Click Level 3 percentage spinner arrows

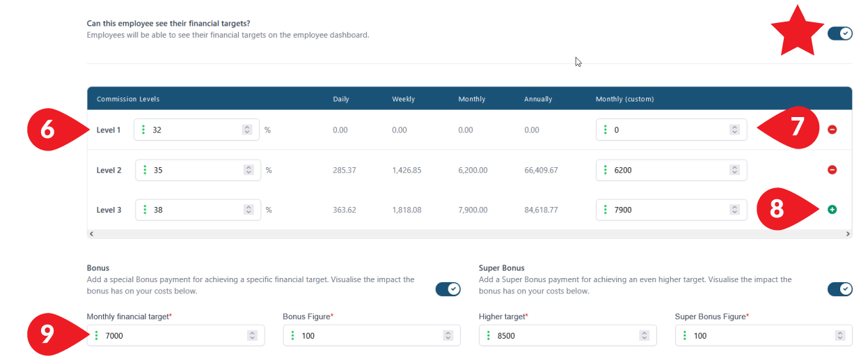pyautogui.click(x=248, y=210)
